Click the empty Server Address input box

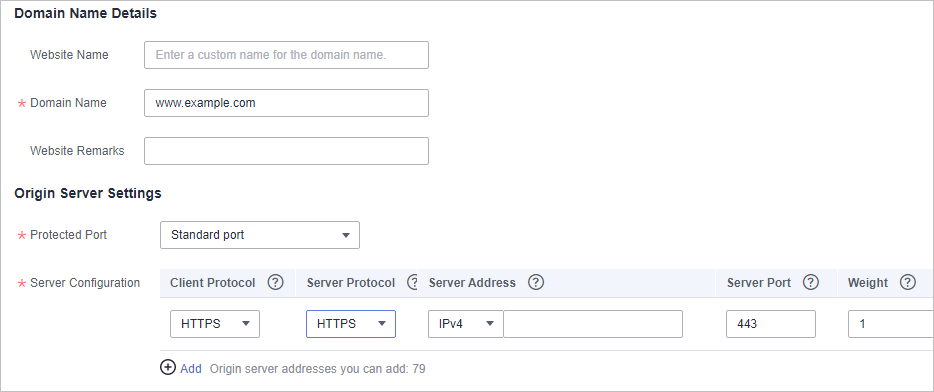593,324
